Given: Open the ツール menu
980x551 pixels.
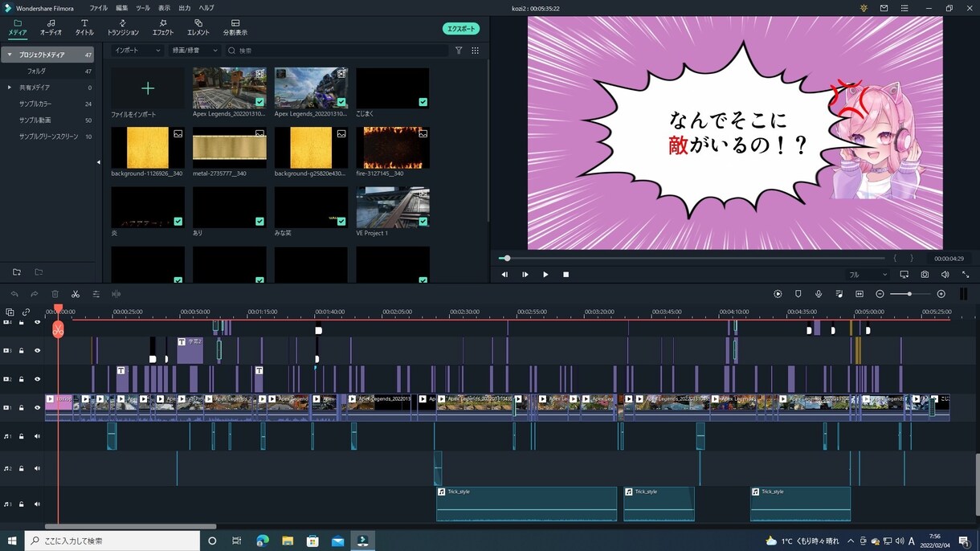Looking at the screenshot, I should click(143, 8).
